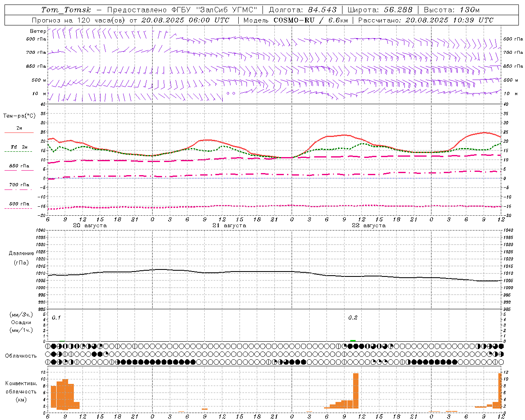Select the latitude value Широта: 56.288
The image size is (525, 420).
(x=380, y=10)
